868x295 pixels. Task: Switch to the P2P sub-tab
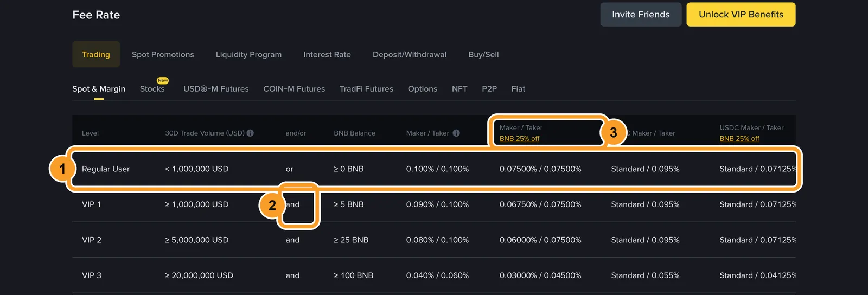[x=489, y=89]
